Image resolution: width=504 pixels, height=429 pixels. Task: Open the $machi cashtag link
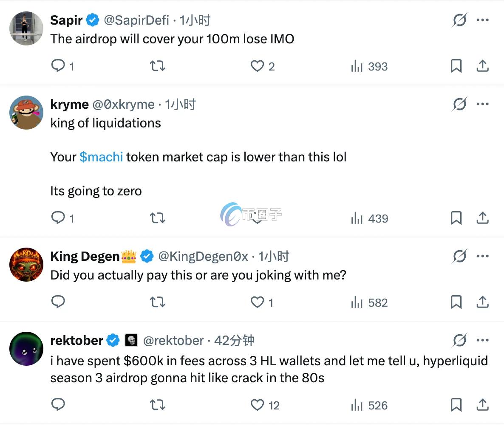point(101,157)
